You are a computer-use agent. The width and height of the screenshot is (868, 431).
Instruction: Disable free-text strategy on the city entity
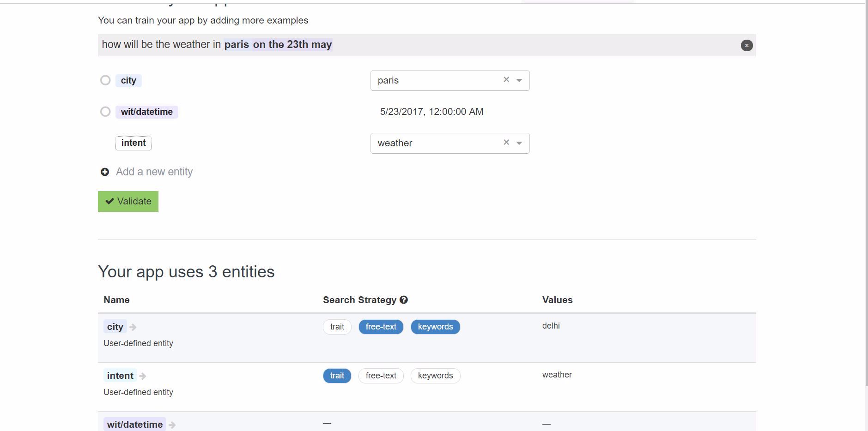point(381,327)
